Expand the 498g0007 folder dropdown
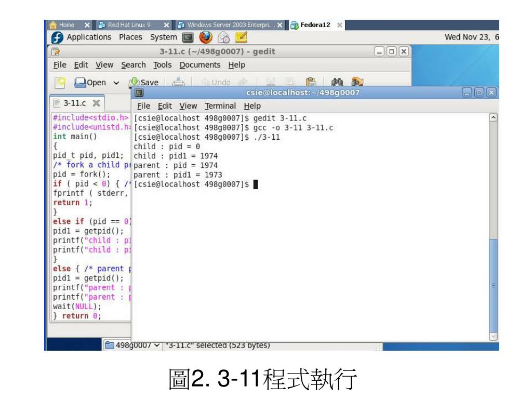532x399 pixels. pyautogui.click(x=131, y=345)
